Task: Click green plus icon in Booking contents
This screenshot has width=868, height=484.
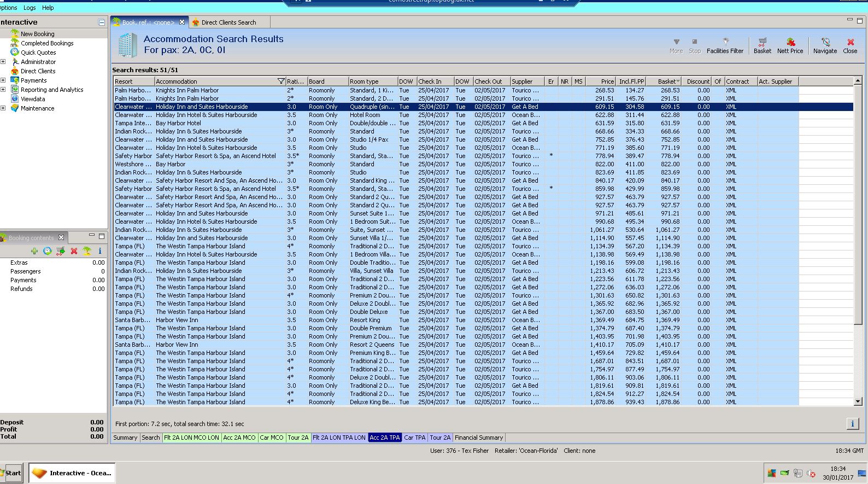Action: click(x=34, y=251)
